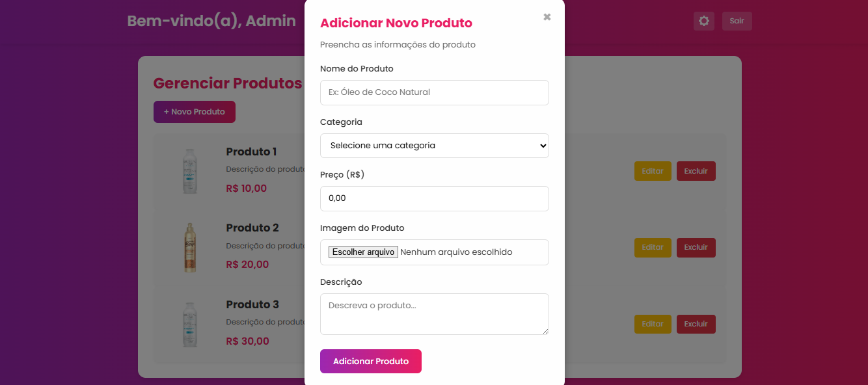Select the Produto 1 thumbnail image

point(189,170)
